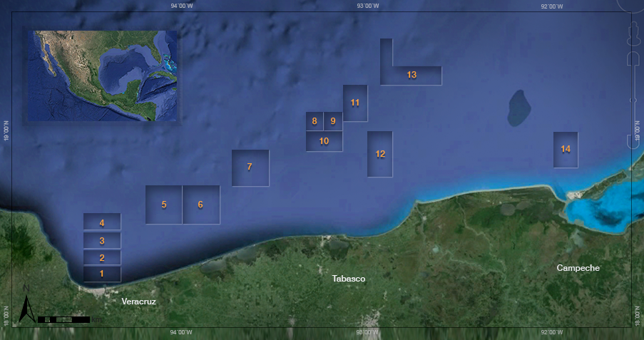Select block number 10
This screenshot has height=340, width=644.
tap(324, 141)
